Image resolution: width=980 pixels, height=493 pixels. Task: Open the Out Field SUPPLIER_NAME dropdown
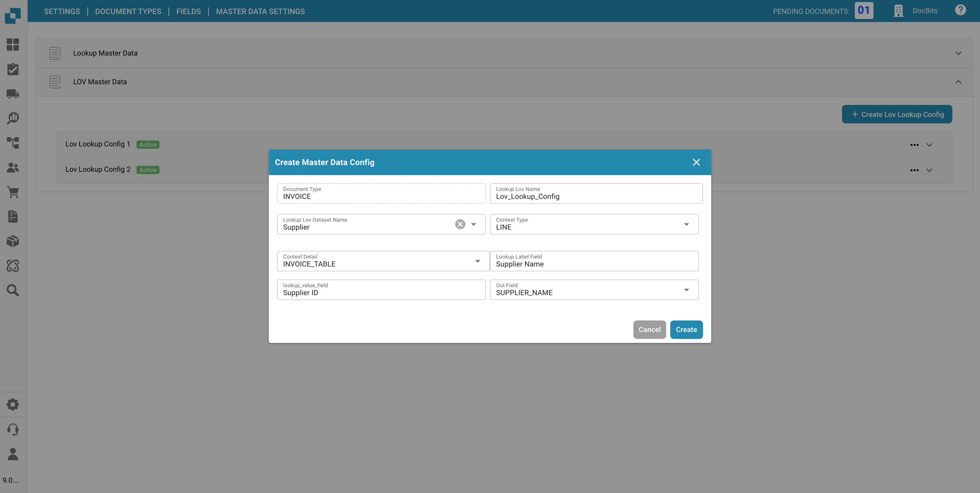pos(686,290)
